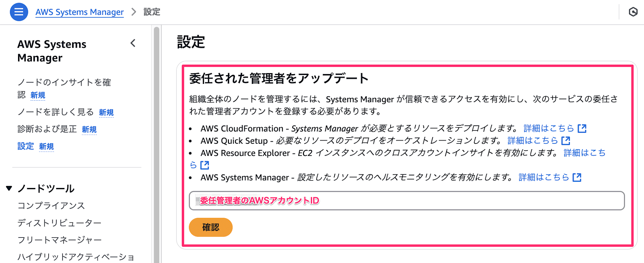Screen dimensions: 644x263
Task: Open ハイブリッドアクティベーション in sidebar
Action: [x=76, y=257]
